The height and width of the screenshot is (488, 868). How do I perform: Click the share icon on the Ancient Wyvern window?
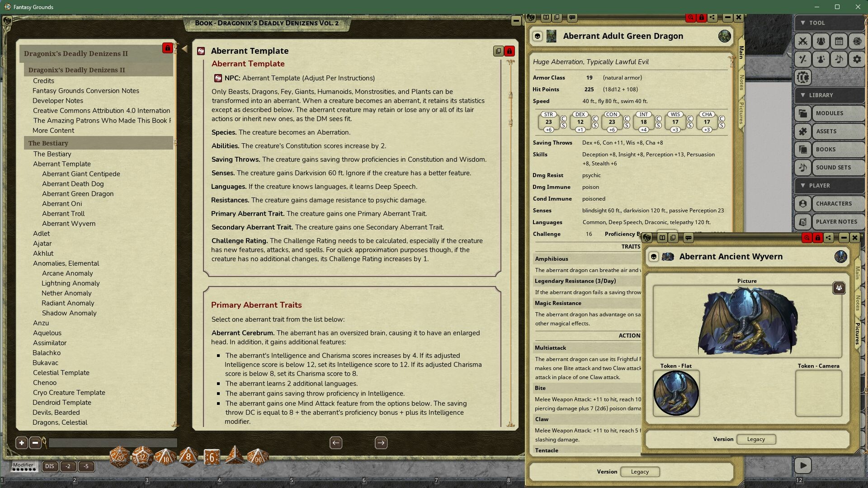click(x=830, y=237)
